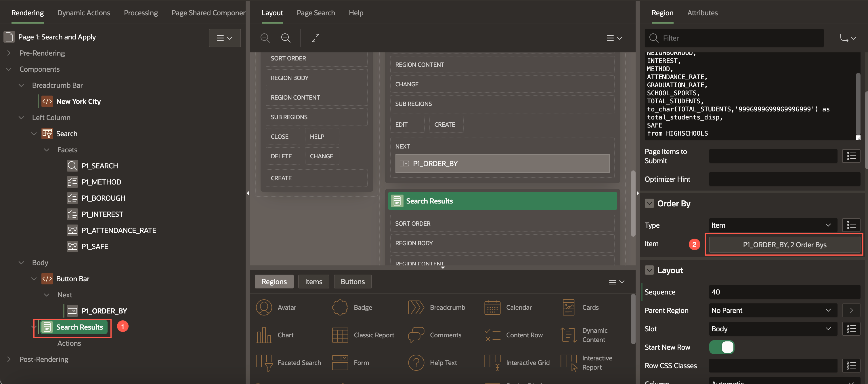This screenshot has height=384, width=868.
Task: Select the P1_BOROUGH facet icon
Action: pyautogui.click(x=72, y=198)
